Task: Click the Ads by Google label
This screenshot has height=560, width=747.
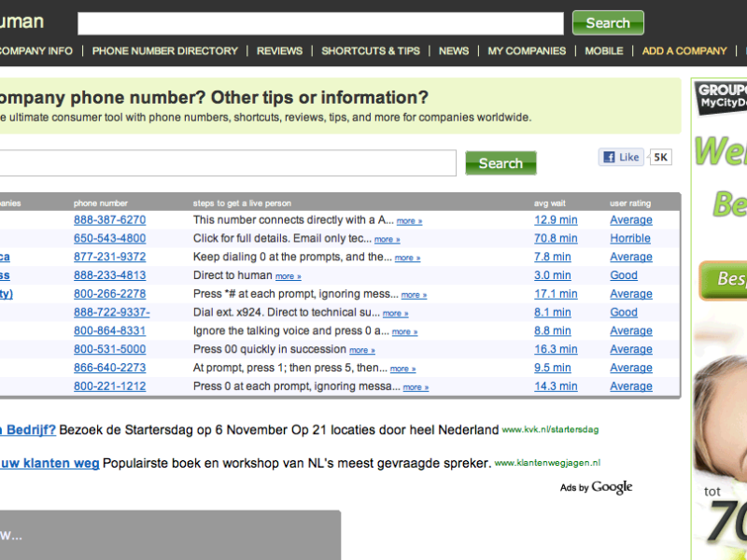Action: [x=596, y=487]
